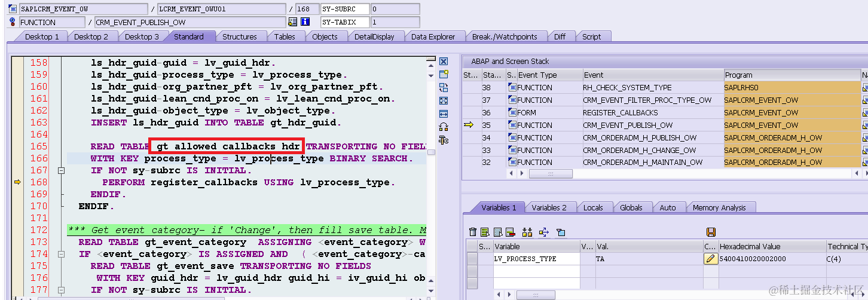Switch to Desktop 1 tab
Screen dimensions: 868x300
click(42, 36)
